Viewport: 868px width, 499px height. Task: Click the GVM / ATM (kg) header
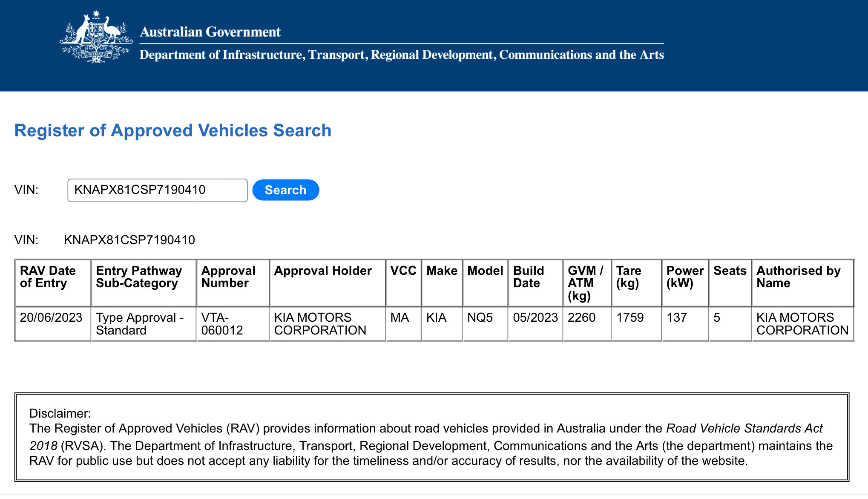[585, 283]
